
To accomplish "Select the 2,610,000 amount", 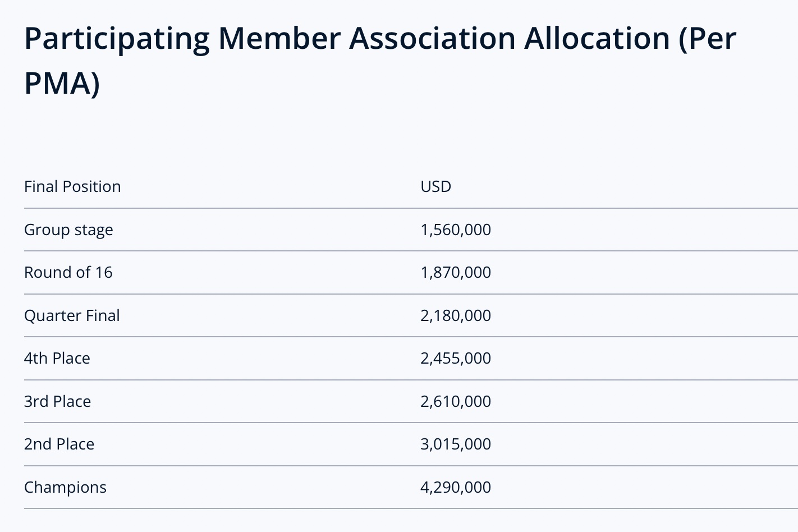I will (456, 401).
